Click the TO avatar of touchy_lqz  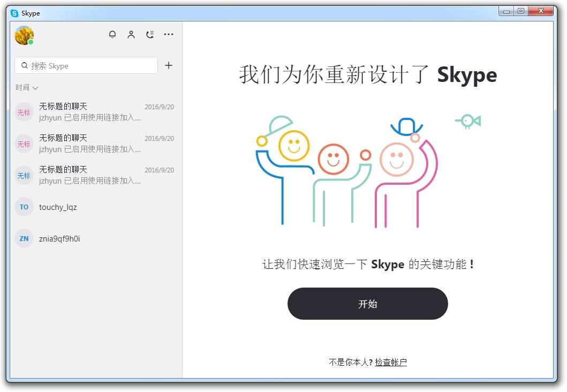point(24,207)
